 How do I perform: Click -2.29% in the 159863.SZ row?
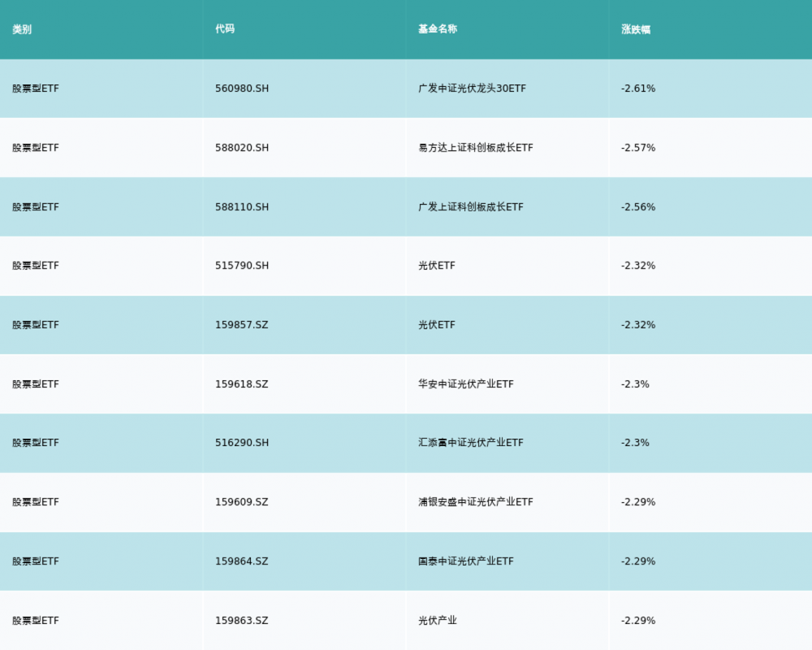pos(638,621)
